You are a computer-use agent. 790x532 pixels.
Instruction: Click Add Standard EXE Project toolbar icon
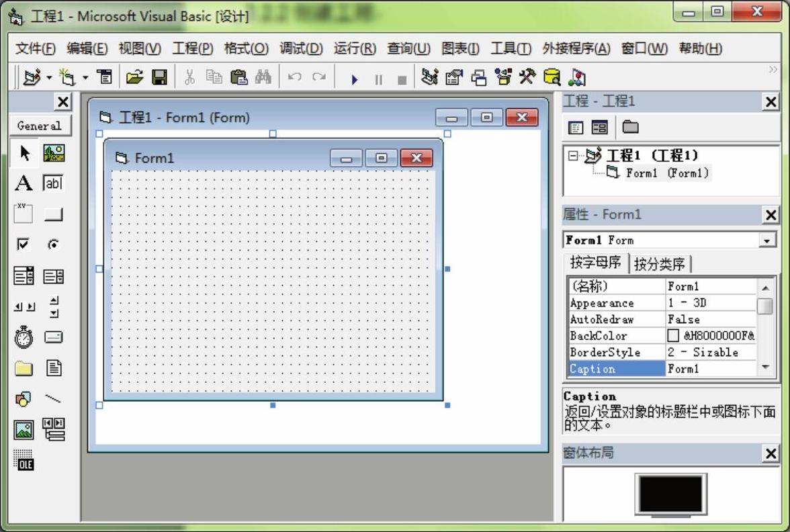(x=32, y=77)
